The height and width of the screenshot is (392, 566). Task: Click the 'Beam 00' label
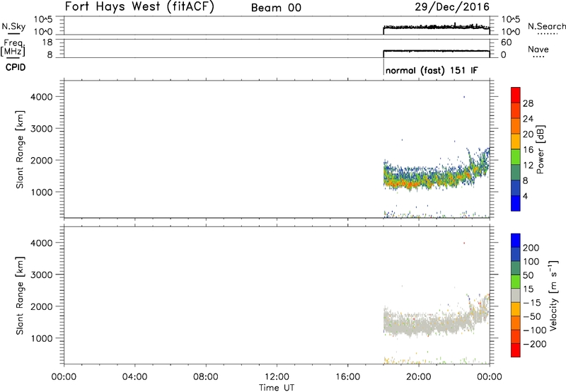click(x=276, y=8)
